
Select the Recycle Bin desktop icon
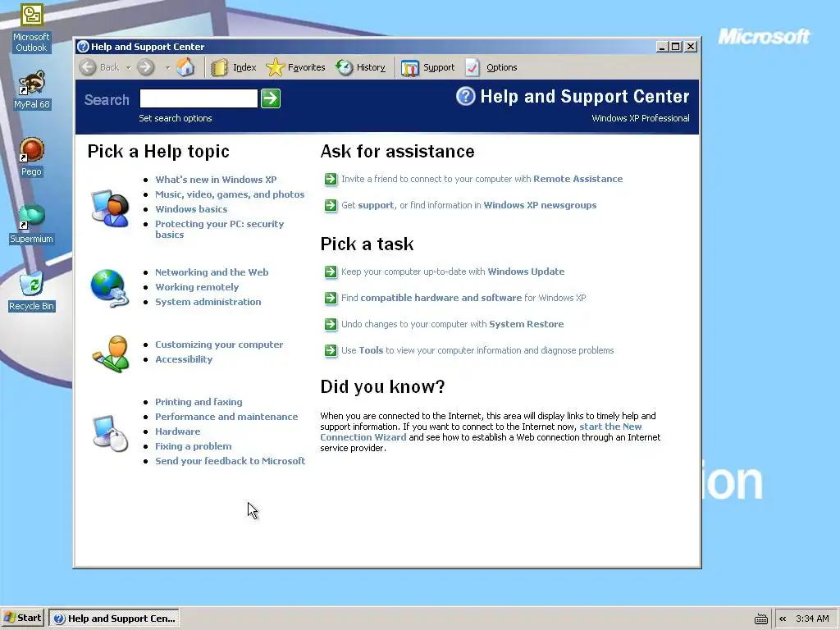[x=32, y=291]
